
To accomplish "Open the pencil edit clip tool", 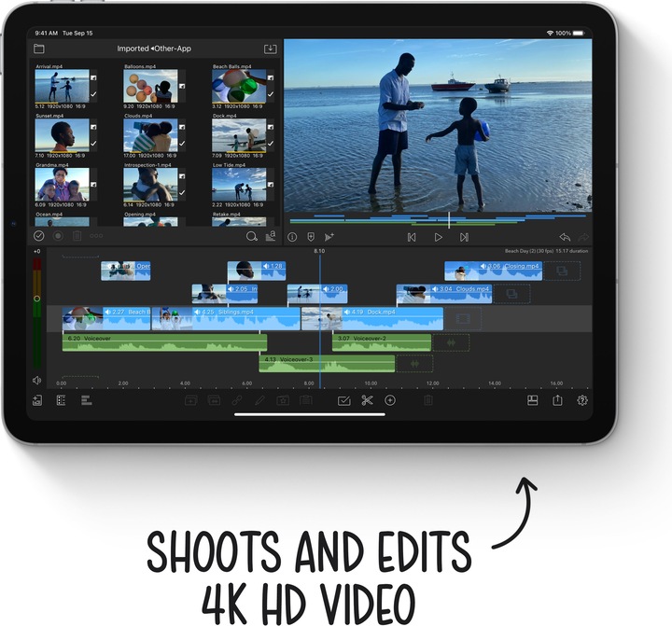I will (x=259, y=400).
